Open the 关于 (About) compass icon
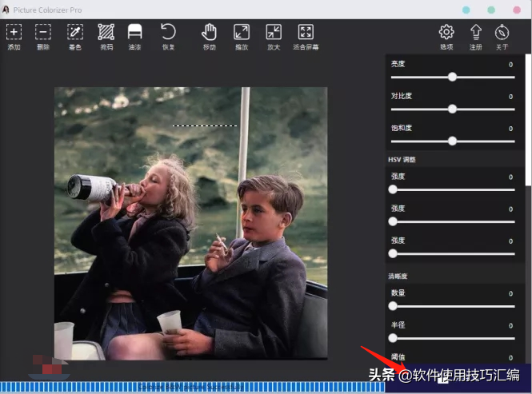The image size is (532, 394). point(502,32)
